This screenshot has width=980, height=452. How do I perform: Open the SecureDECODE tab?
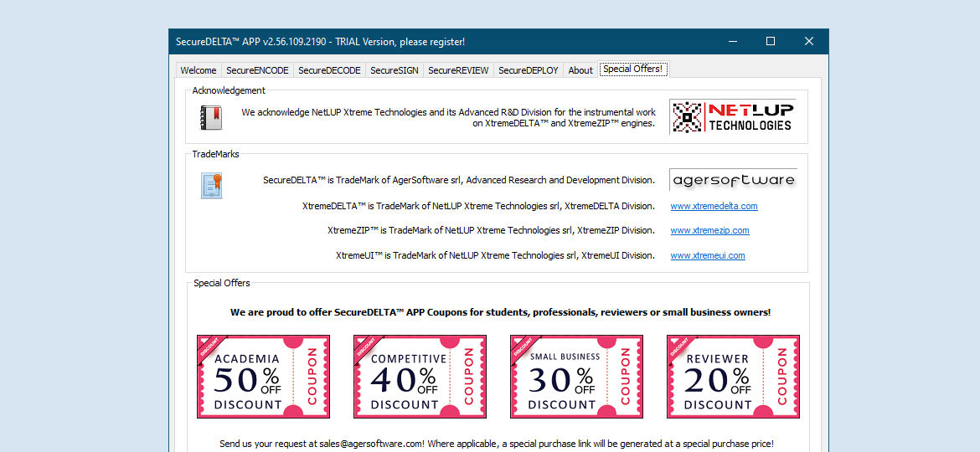[329, 70]
